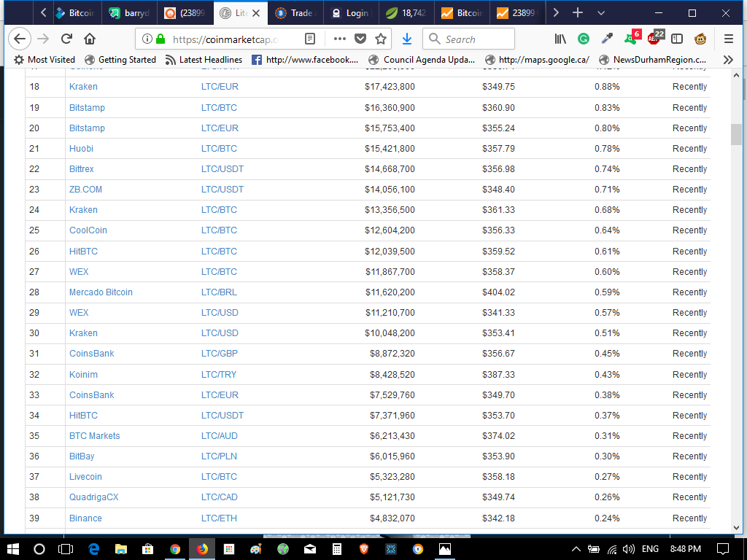
Task: Open LTC/BTC pair for Bitstamp row 19
Action: coord(219,108)
